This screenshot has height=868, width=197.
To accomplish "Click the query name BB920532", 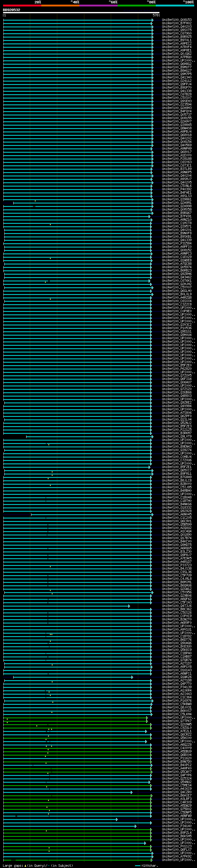I will [x=11, y=10].
